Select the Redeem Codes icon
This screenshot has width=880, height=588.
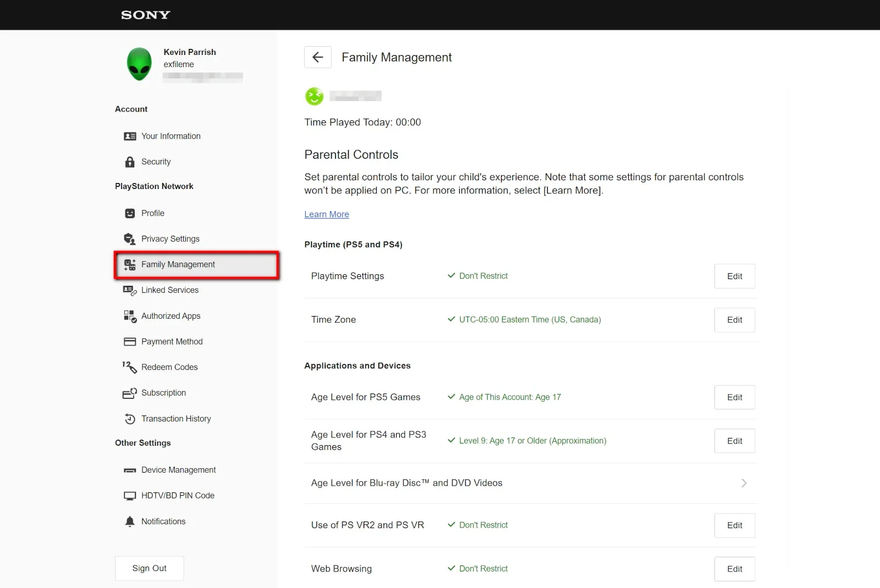click(129, 367)
